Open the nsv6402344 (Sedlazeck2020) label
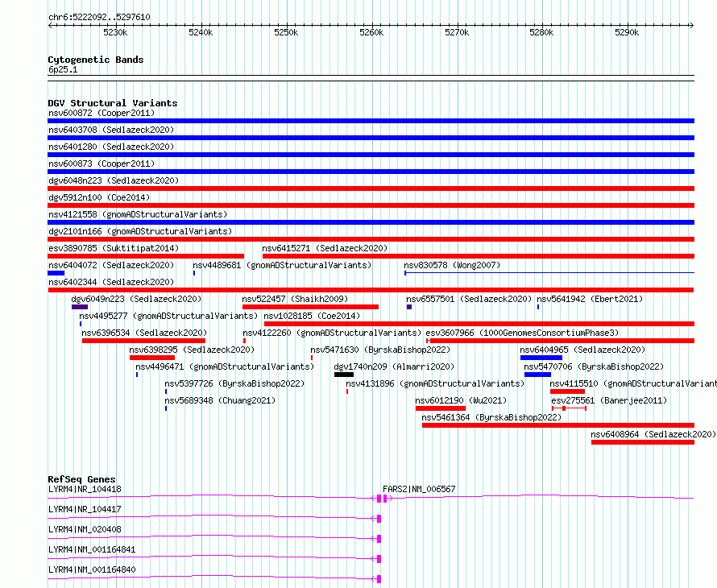Image resolution: width=717 pixels, height=588 pixels. pos(111,282)
